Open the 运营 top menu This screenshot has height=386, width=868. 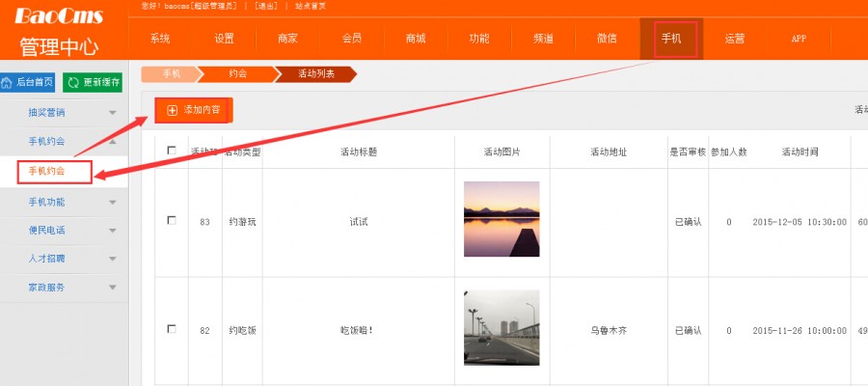735,39
